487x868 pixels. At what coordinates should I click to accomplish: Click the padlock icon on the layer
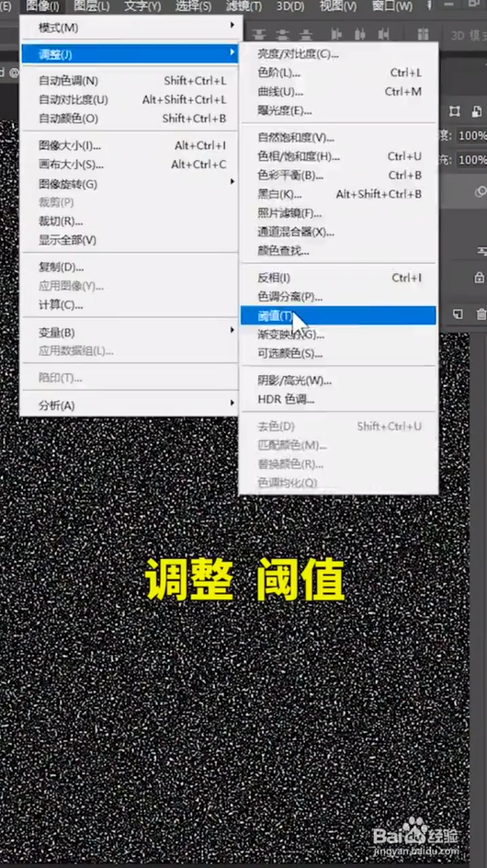click(x=480, y=278)
